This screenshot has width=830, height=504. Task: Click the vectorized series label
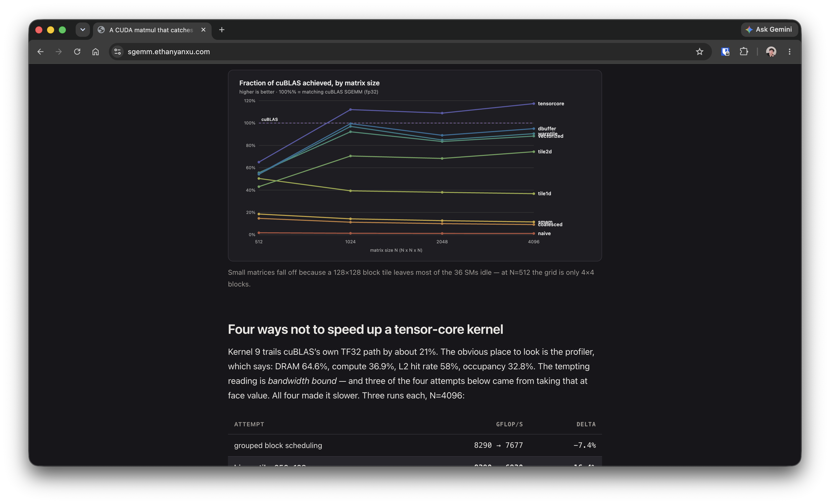(x=551, y=136)
